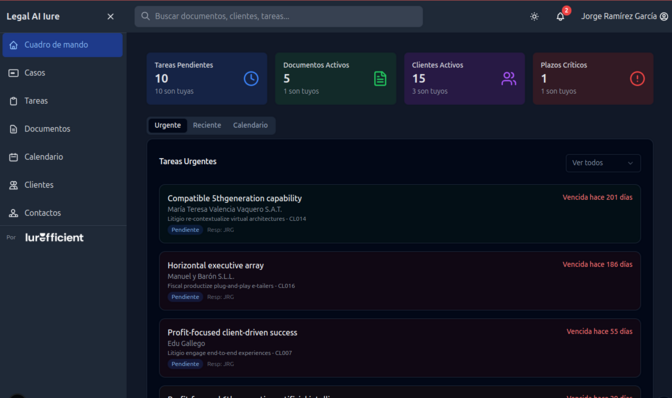672x398 pixels.
Task: Click Pendiente badge on Horizontal executive array
Action: [185, 297]
